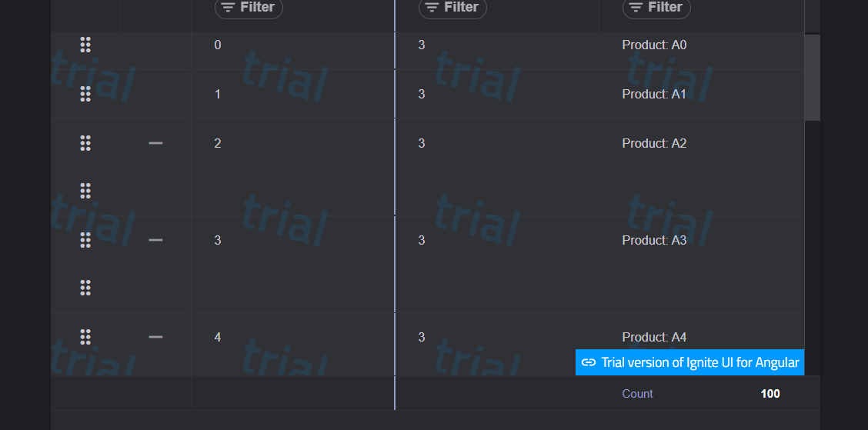868x430 pixels.
Task: Click the Count 100 summary cell
Action: [x=701, y=394]
